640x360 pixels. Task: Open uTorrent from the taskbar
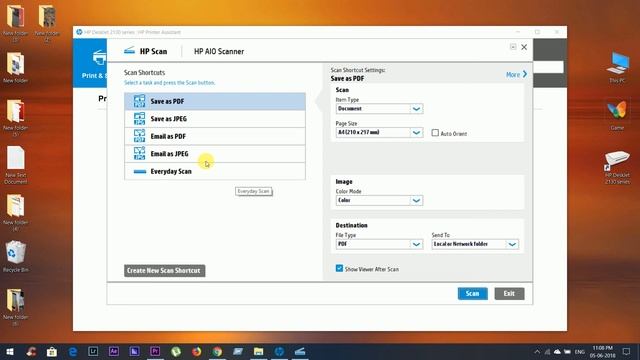pos(176,351)
